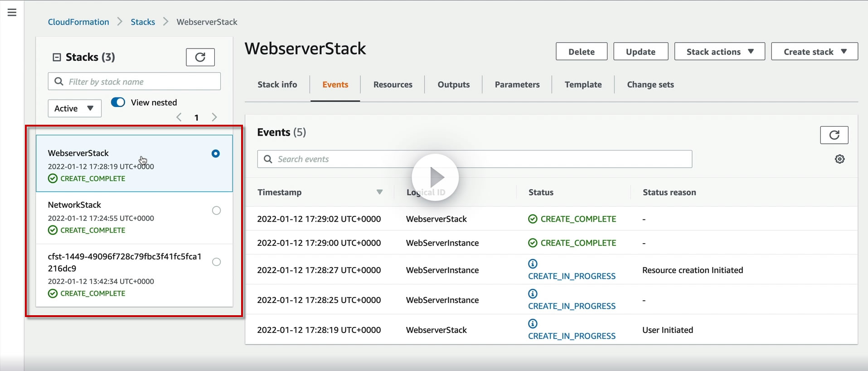The image size is (868, 371).
Task: Go to next stacks page
Action: tap(214, 117)
